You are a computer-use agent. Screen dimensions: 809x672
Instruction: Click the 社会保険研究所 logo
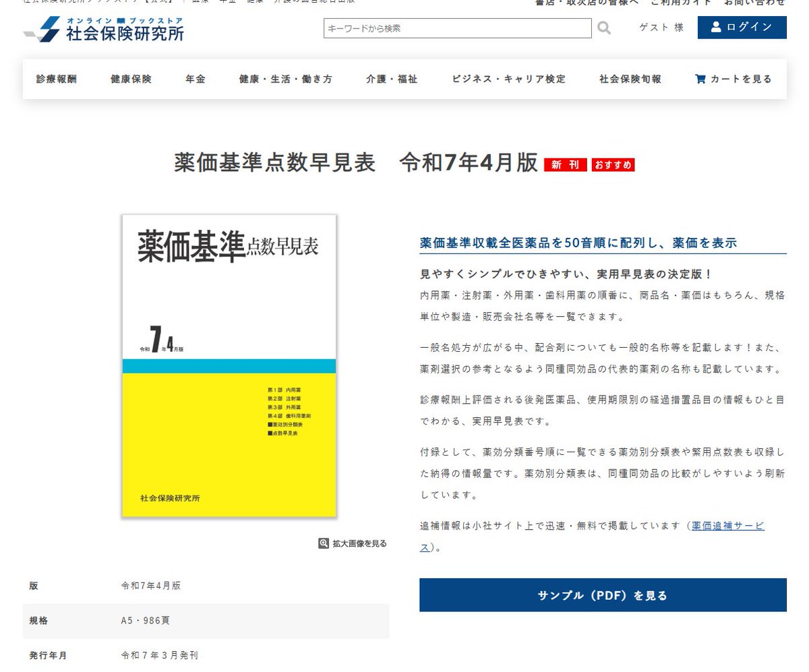click(104, 29)
